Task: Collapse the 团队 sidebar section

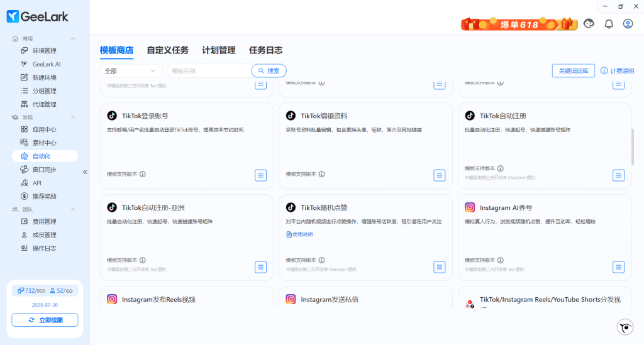Action: click(x=73, y=209)
